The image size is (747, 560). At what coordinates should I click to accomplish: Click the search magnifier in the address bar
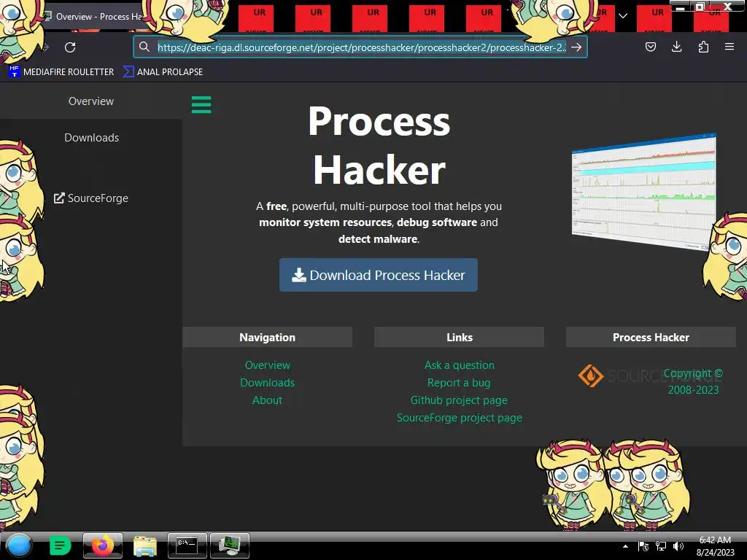click(x=144, y=47)
